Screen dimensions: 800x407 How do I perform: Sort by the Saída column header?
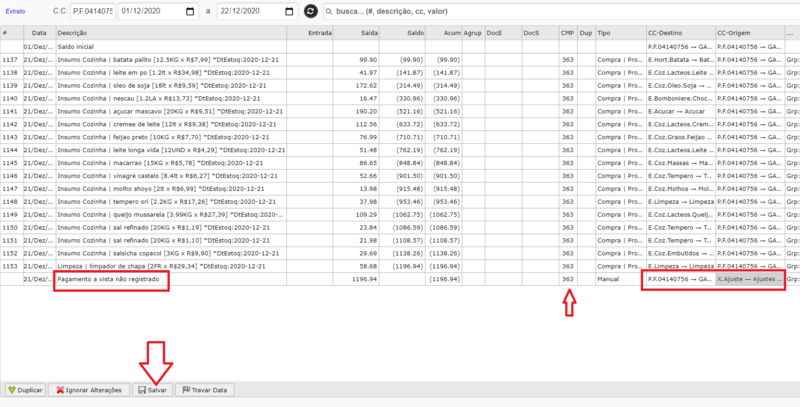coord(356,33)
